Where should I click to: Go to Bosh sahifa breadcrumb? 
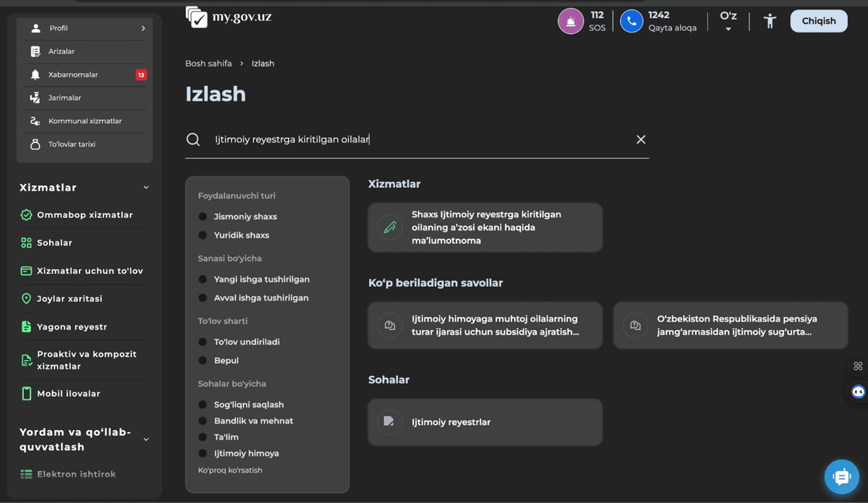click(208, 64)
